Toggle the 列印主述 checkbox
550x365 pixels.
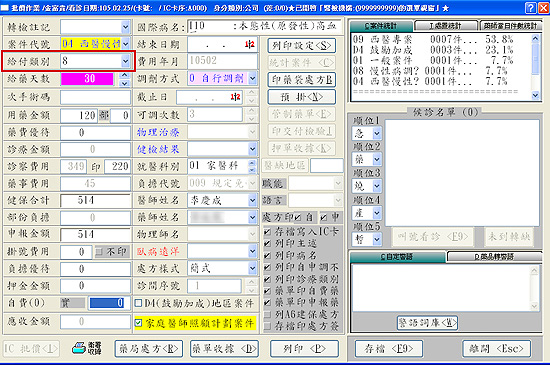coord(267,243)
